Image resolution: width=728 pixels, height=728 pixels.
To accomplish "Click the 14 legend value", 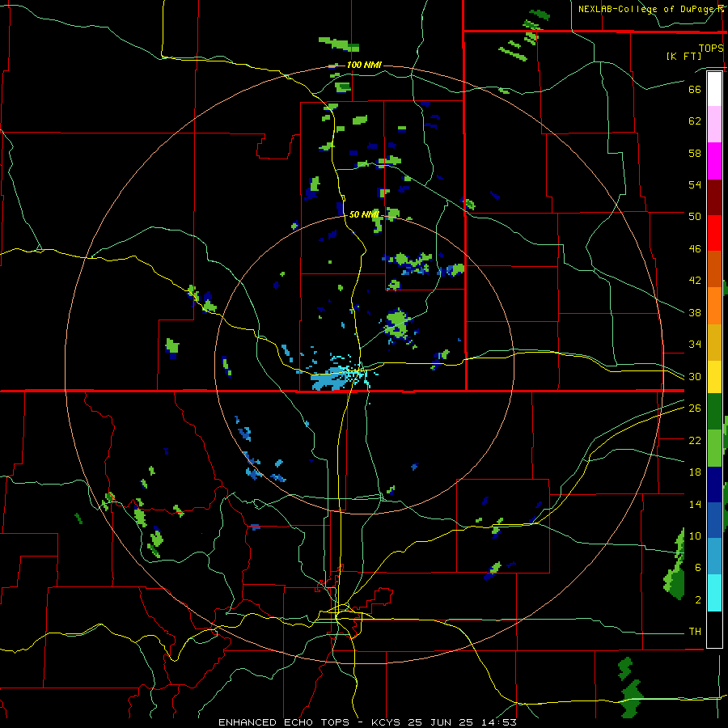I will click(x=695, y=504).
